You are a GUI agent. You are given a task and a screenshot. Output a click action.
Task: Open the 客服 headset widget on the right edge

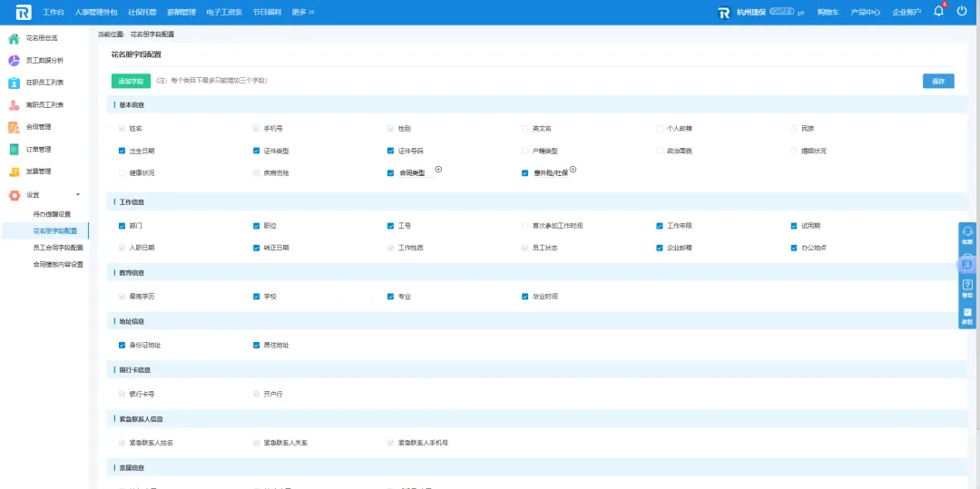pyautogui.click(x=967, y=235)
